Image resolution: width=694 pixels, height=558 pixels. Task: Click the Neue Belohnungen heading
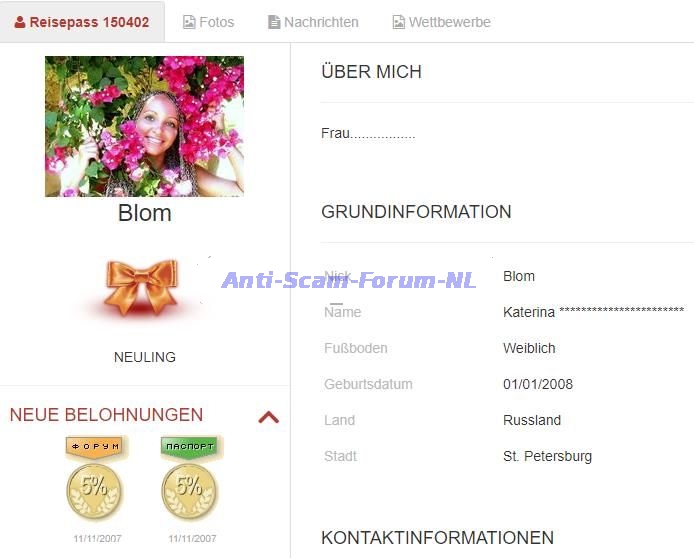point(106,415)
